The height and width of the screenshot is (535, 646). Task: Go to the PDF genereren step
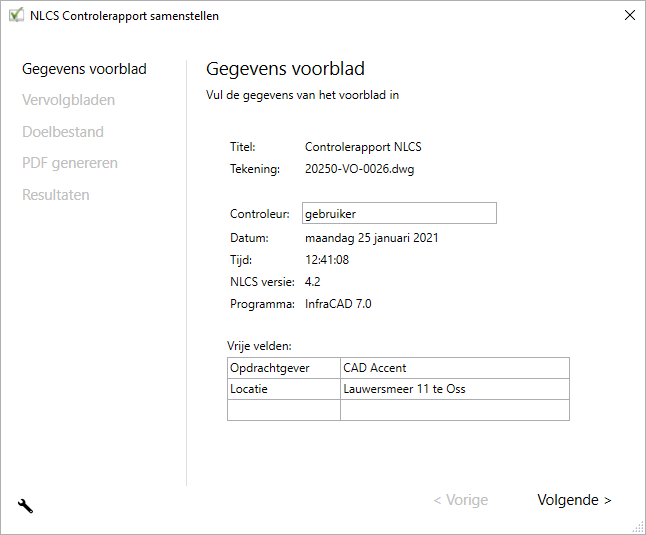click(70, 163)
